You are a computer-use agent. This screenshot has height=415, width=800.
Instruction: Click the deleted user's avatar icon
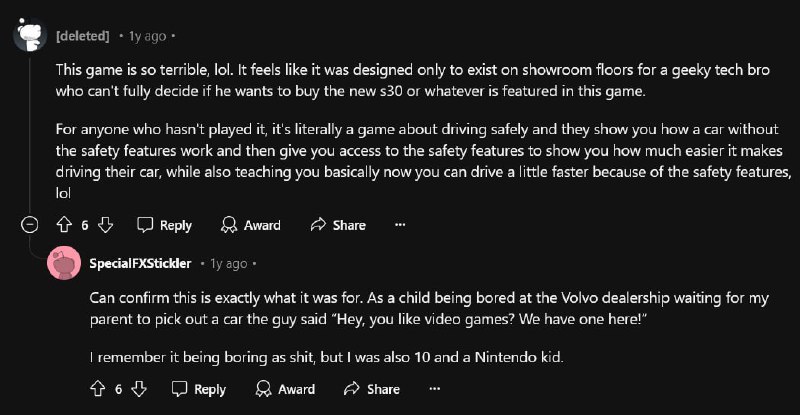coord(29,34)
